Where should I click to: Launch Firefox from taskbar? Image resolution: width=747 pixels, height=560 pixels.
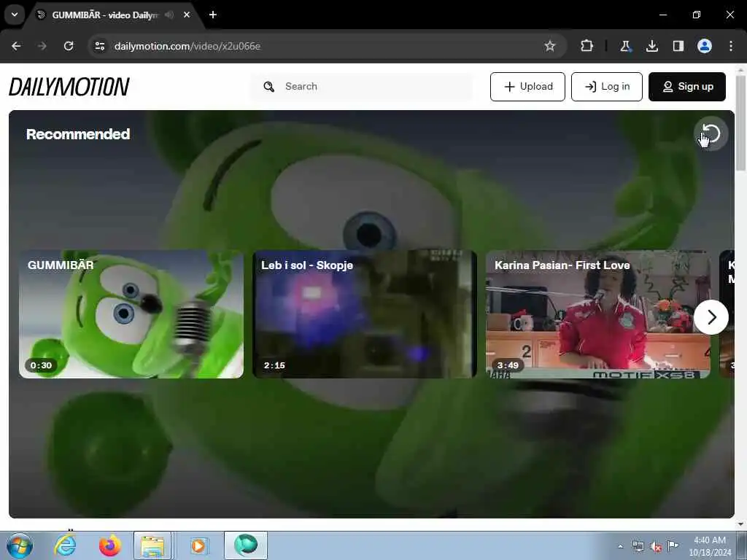point(109,545)
